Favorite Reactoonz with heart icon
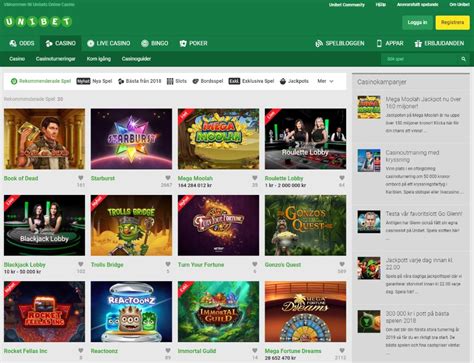This screenshot has width=474, height=363. point(168,350)
